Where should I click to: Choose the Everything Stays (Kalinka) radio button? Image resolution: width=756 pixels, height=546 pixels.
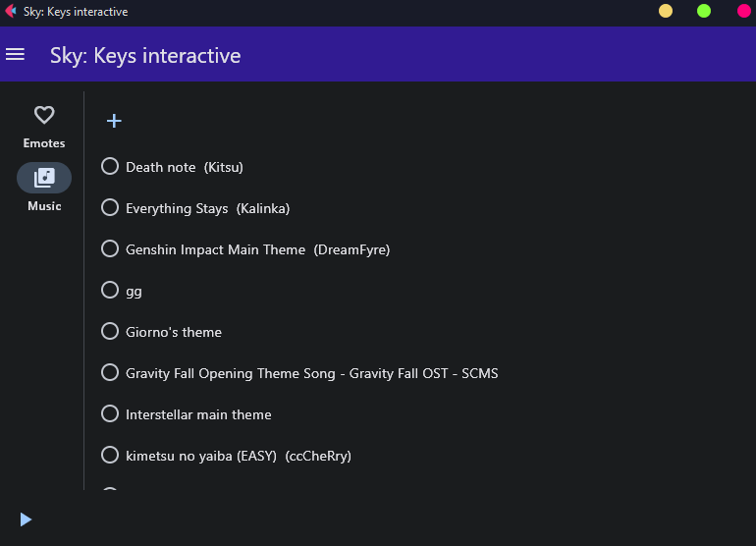point(110,207)
